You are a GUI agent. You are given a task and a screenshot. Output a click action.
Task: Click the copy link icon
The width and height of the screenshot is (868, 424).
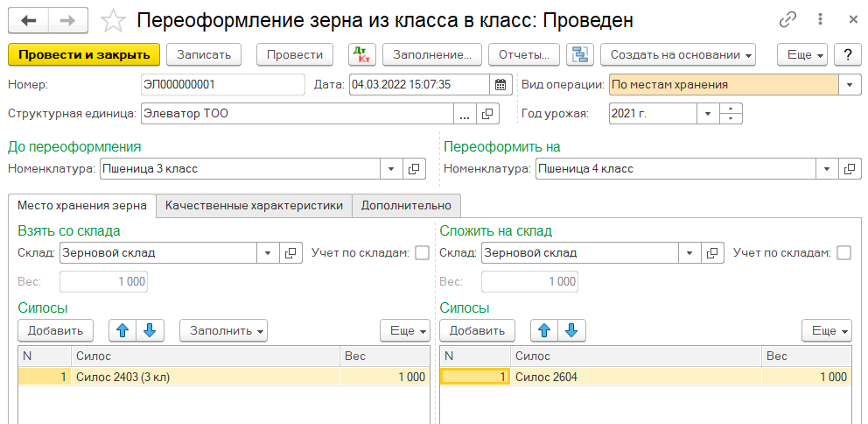click(787, 19)
